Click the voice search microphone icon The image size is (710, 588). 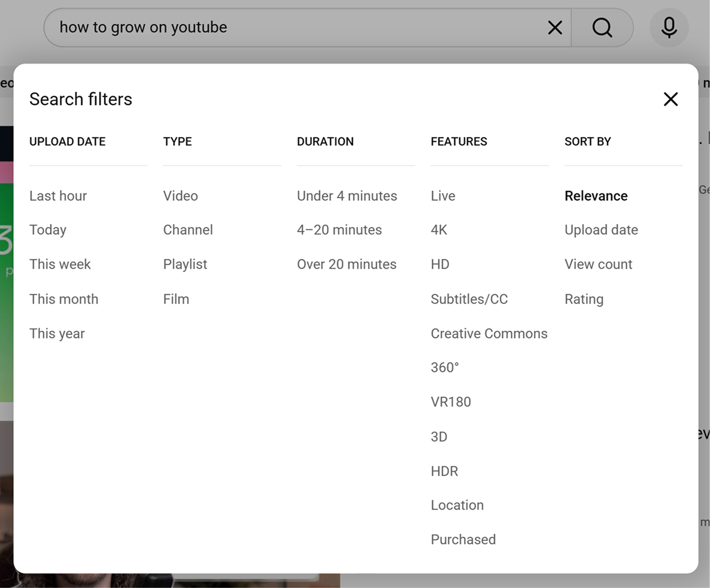[669, 28]
